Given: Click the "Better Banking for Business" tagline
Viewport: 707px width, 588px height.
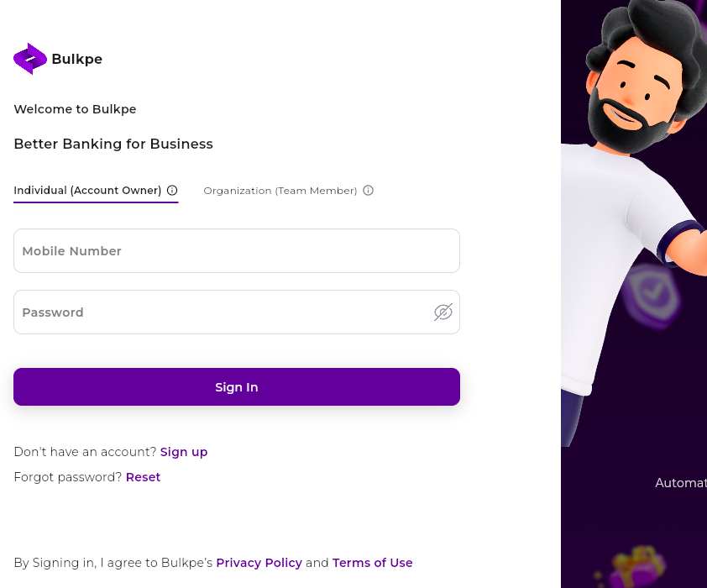Looking at the screenshot, I should click(x=113, y=144).
